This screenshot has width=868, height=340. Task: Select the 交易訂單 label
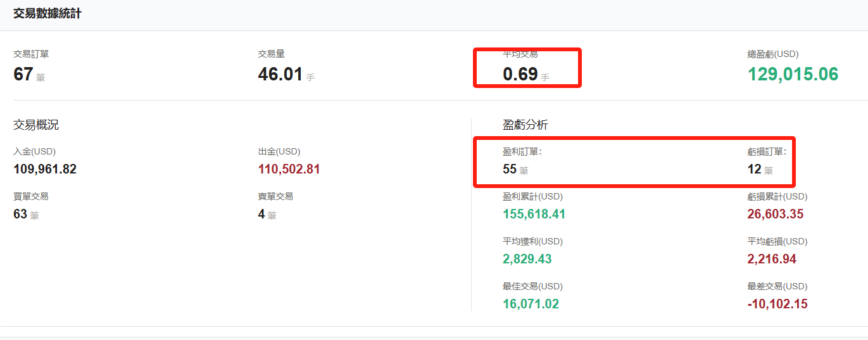(x=31, y=54)
